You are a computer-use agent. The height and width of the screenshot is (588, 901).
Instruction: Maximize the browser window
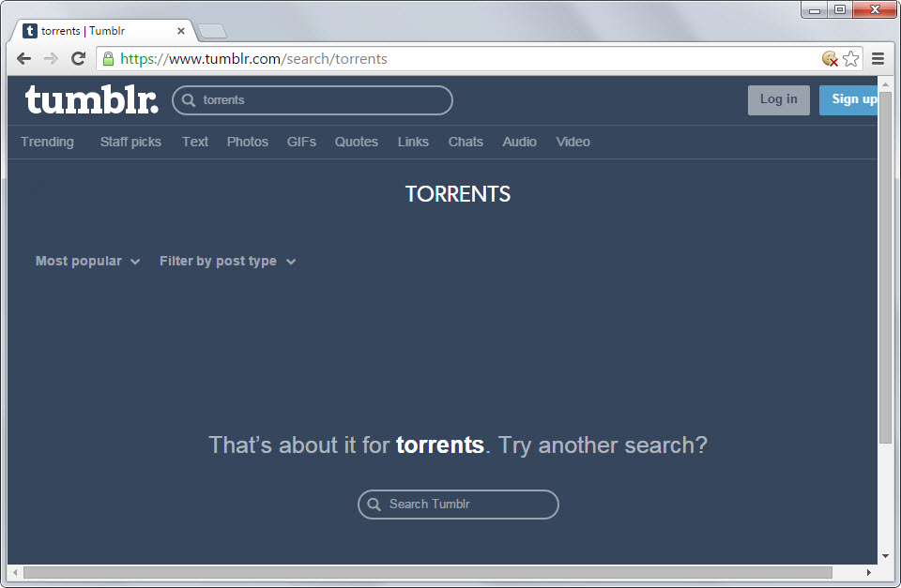point(840,9)
